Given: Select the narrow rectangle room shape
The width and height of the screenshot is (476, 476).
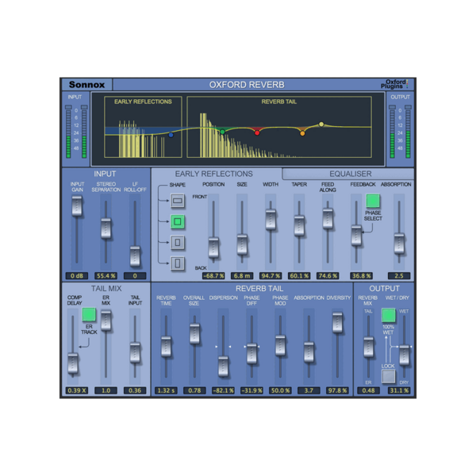Looking at the screenshot, I should click(178, 263).
